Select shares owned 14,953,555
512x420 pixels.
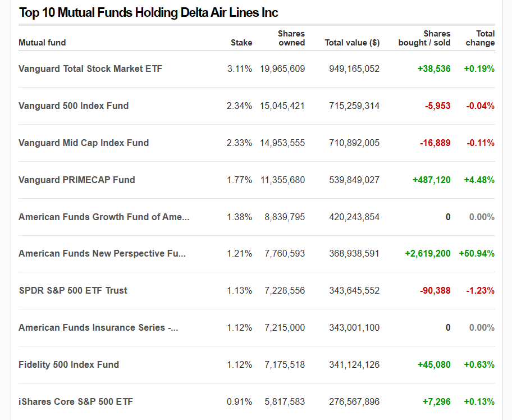click(x=282, y=143)
